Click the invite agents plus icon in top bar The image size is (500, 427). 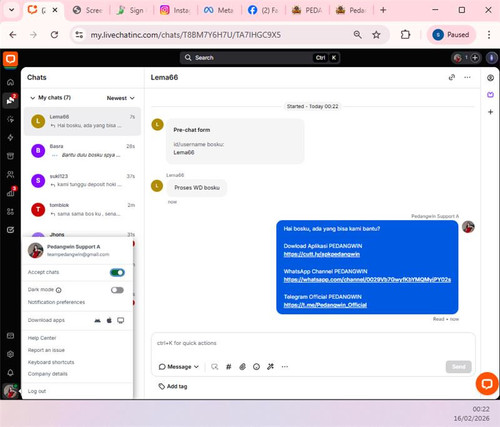point(475,58)
